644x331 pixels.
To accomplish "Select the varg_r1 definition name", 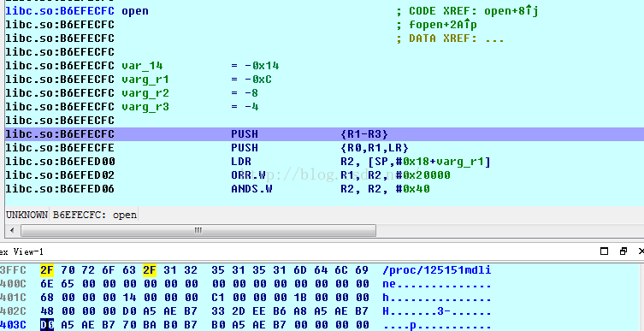I will [x=145, y=80].
